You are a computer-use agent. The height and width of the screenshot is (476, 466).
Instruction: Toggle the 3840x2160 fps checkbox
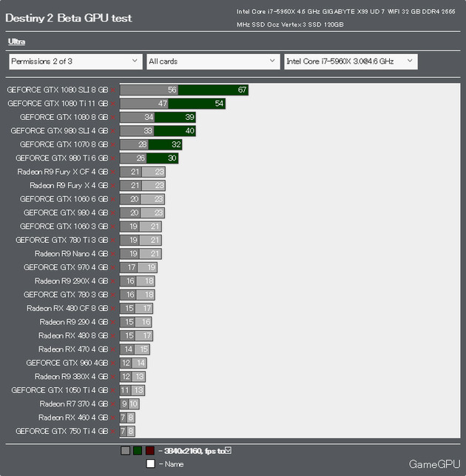tap(228, 450)
